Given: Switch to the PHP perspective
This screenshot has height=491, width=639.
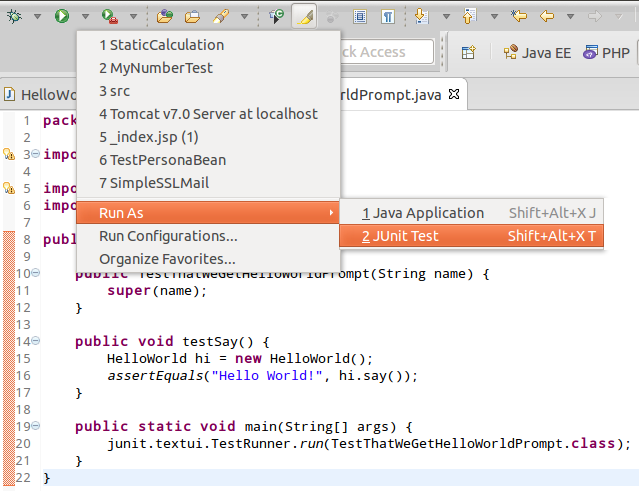Looking at the screenshot, I should click(605, 52).
